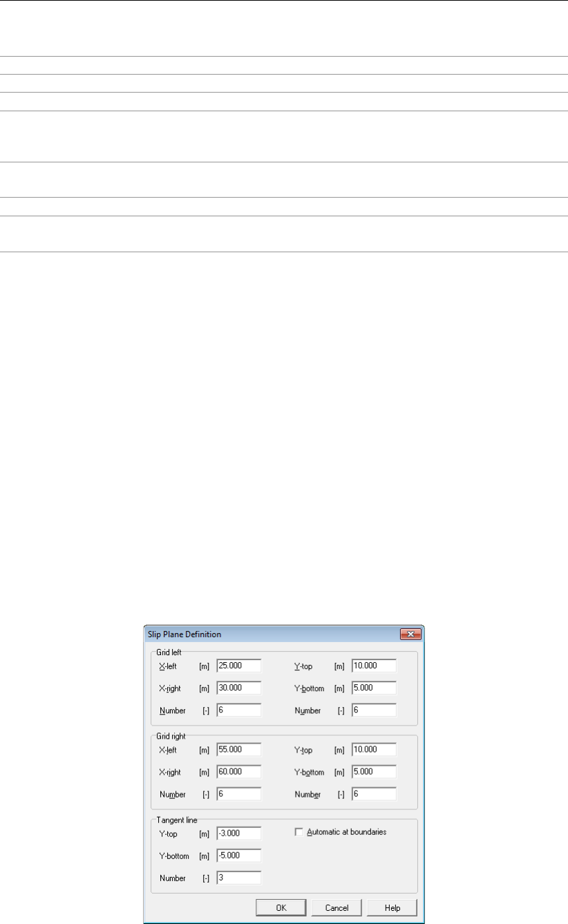The image size is (568, 924).
Task: Edit Grid left Y-bottom field 5.000
Action: tap(374, 688)
